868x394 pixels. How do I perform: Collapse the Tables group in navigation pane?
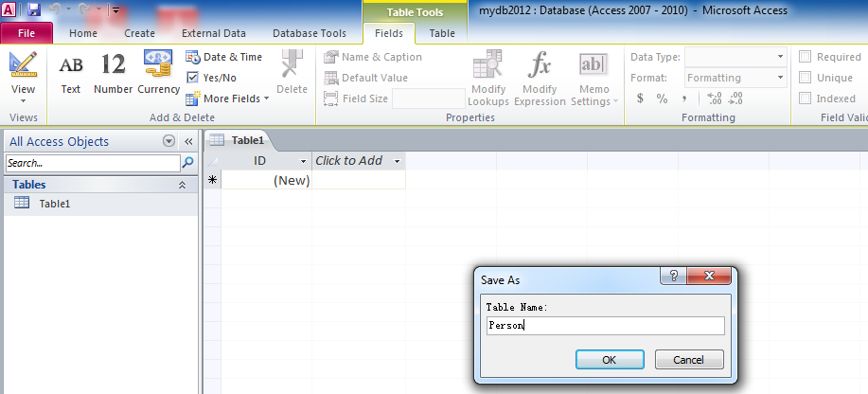182,186
